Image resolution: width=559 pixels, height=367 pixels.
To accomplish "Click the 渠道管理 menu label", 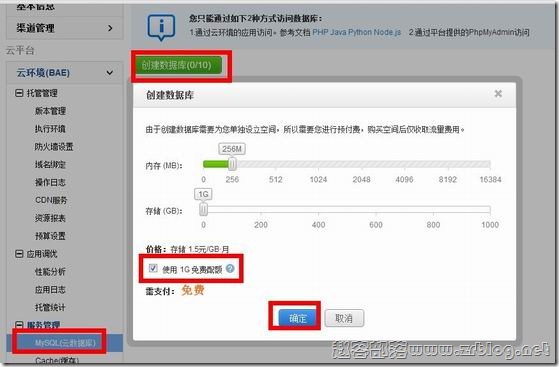I will point(35,28).
